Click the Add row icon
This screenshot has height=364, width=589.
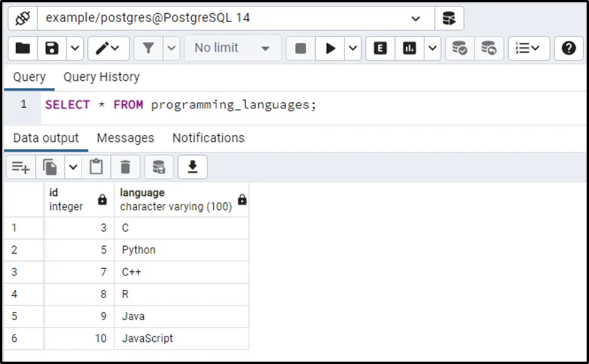(21, 167)
